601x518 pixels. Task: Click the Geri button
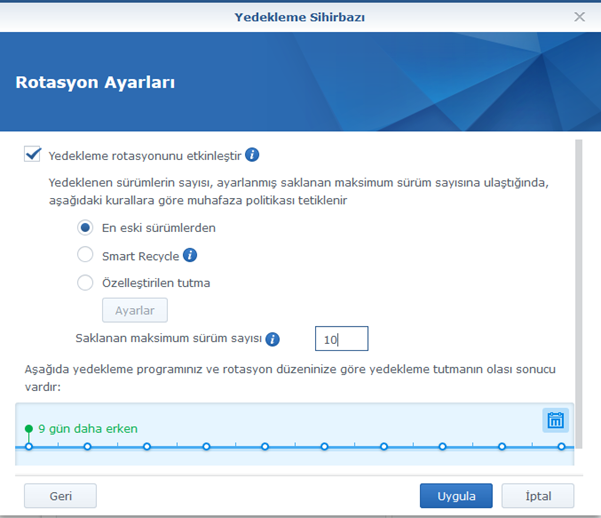tap(61, 496)
